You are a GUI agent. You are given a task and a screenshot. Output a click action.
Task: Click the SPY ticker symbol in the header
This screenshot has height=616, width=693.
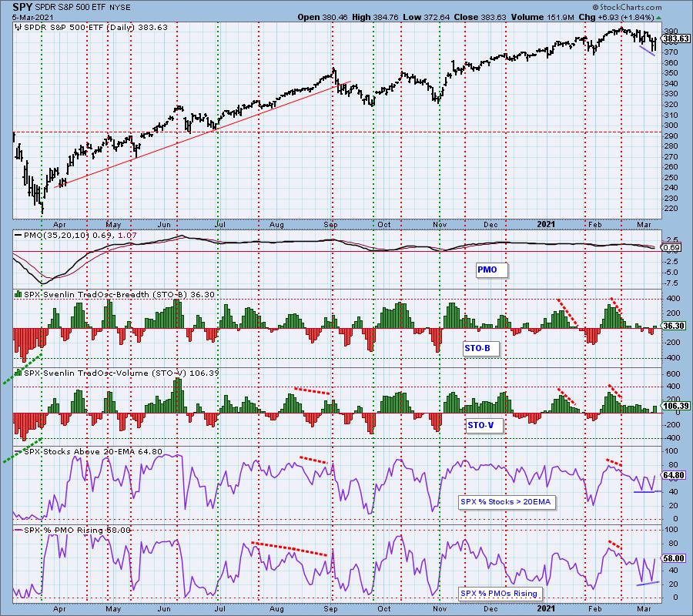pyautogui.click(x=22, y=7)
